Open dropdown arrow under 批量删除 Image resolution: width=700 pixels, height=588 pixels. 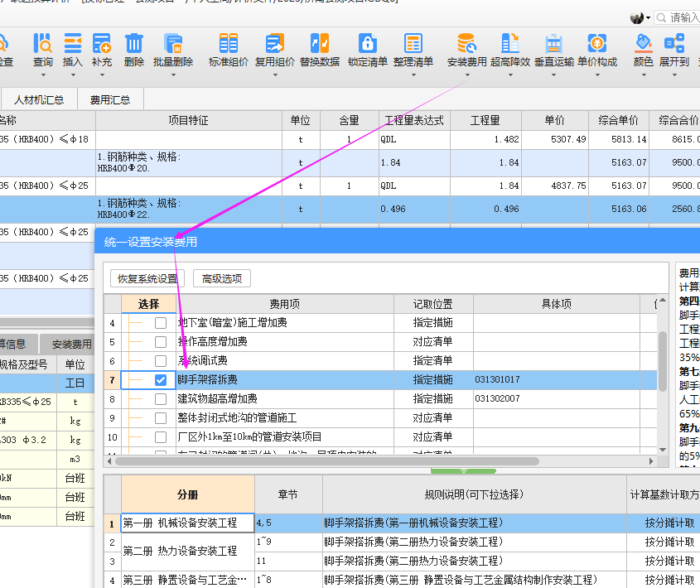tap(174, 75)
